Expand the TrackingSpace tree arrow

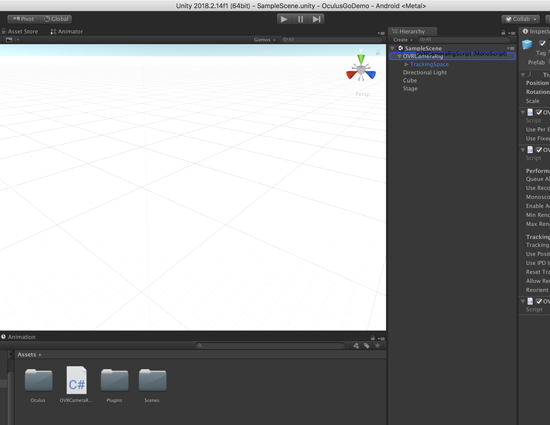[x=406, y=65]
